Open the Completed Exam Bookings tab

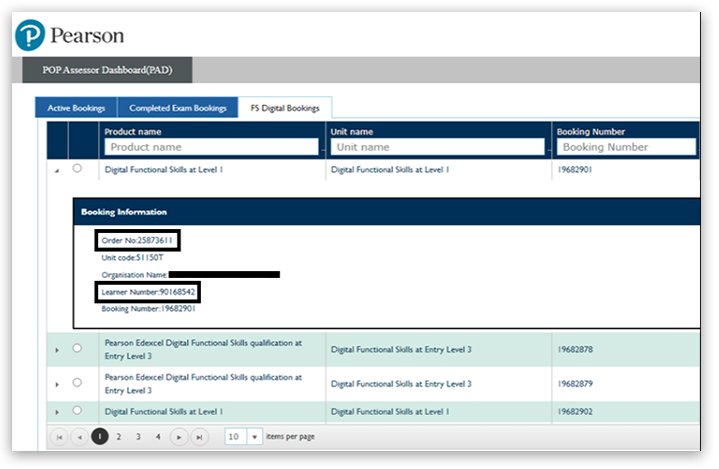coord(177,108)
